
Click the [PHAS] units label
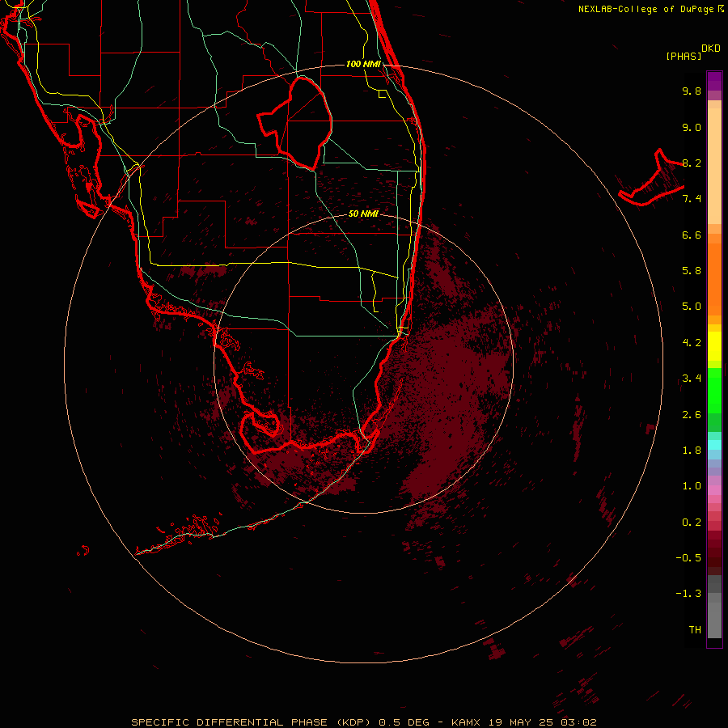coord(684,57)
